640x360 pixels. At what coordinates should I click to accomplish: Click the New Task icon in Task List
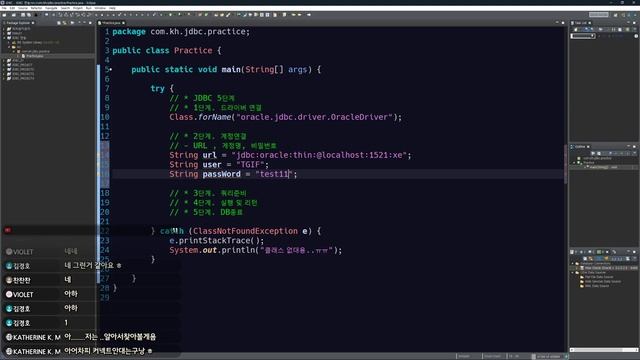[576, 29]
